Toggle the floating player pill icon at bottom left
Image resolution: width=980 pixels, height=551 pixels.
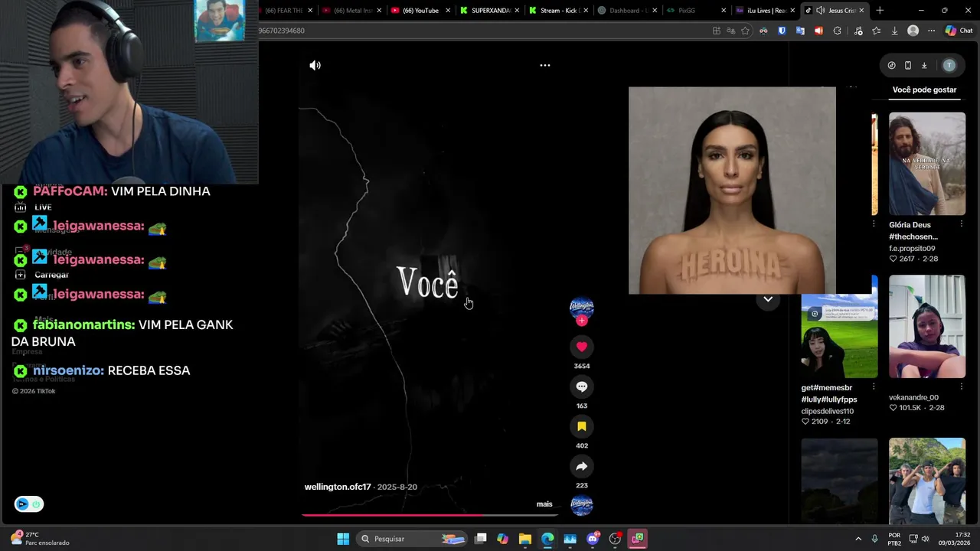point(29,504)
